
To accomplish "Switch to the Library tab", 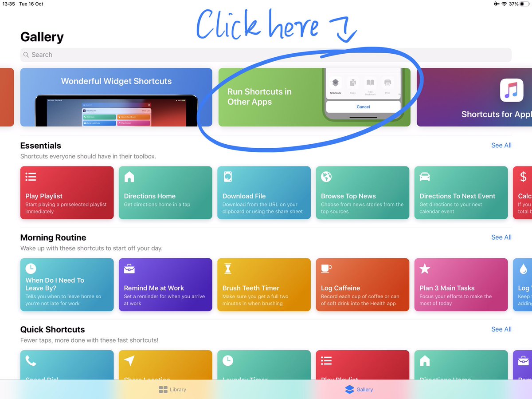I will tap(172, 390).
